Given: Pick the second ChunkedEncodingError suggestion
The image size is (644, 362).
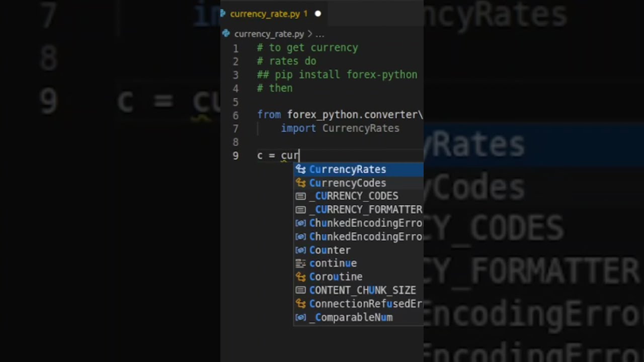Looking at the screenshot, I should (x=359, y=237).
